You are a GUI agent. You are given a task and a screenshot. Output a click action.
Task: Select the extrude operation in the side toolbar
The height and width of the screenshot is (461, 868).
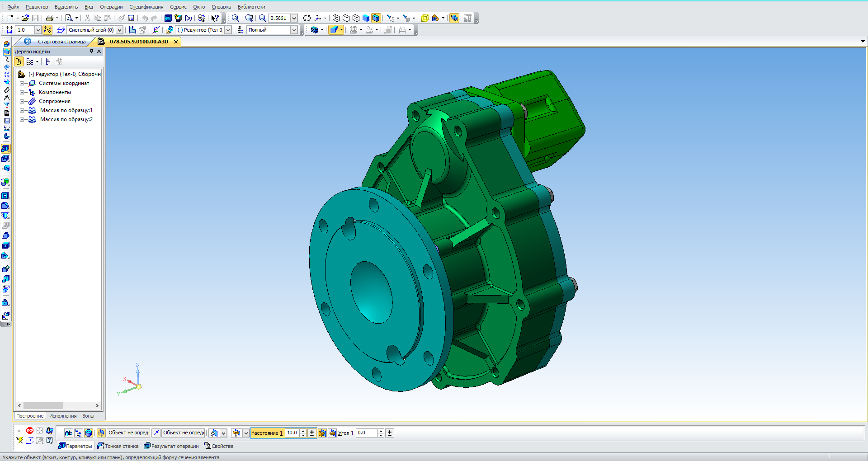pos(6,149)
